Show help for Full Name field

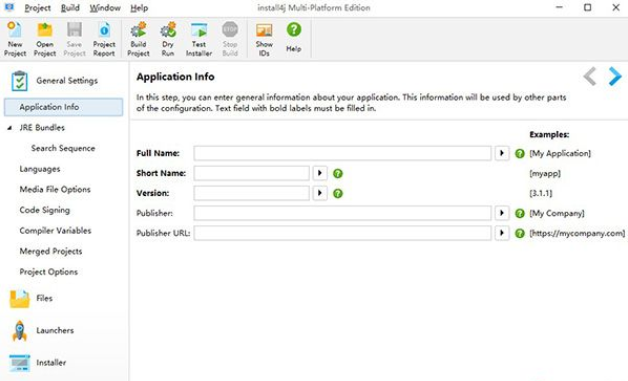coord(519,153)
